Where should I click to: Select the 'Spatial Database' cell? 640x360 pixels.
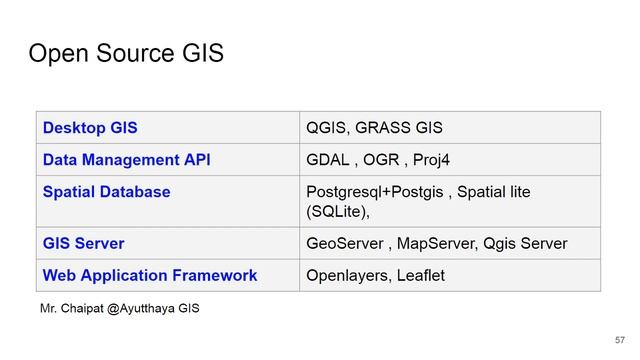(168, 202)
